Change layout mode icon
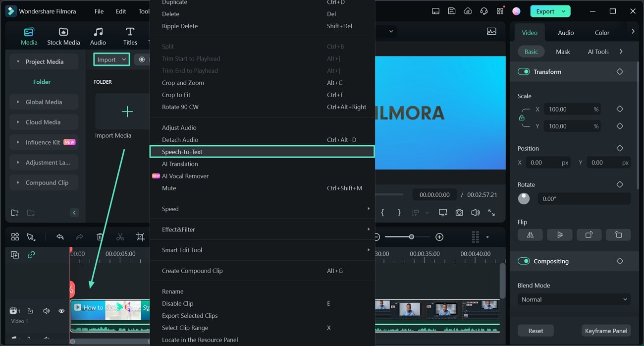 (435, 11)
